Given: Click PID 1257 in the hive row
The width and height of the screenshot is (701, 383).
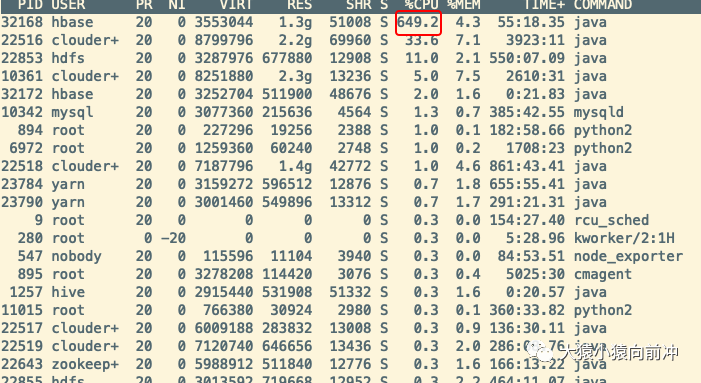Looking at the screenshot, I should click(26, 292).
